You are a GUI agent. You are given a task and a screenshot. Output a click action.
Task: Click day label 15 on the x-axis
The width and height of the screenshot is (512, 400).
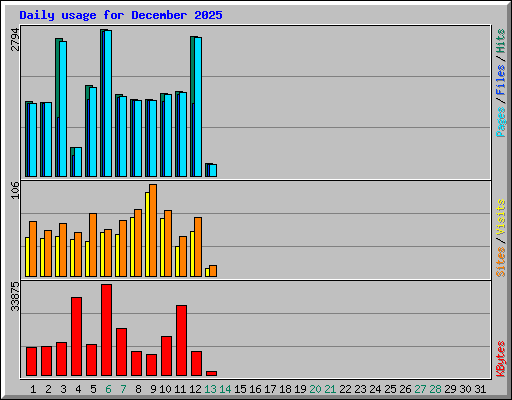click(240, 389)
